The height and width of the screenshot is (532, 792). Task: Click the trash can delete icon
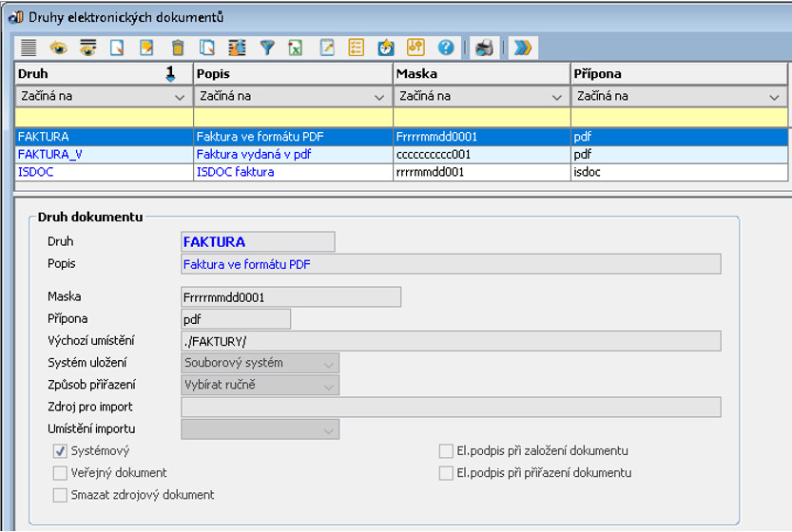(178, 47)
